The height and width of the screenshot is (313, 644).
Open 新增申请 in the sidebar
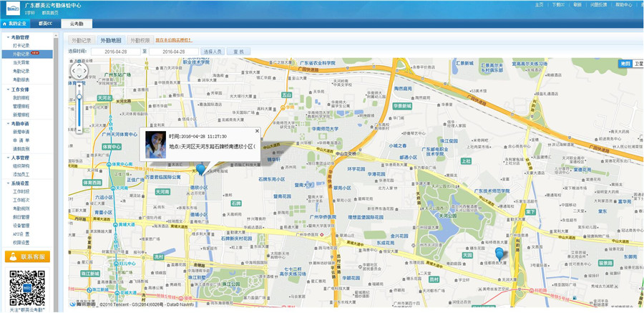click(21, 132)
